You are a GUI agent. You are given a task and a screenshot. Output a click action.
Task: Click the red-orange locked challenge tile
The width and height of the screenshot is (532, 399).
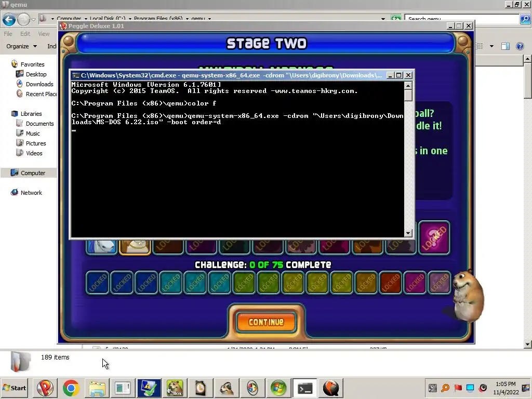point(390,282)
